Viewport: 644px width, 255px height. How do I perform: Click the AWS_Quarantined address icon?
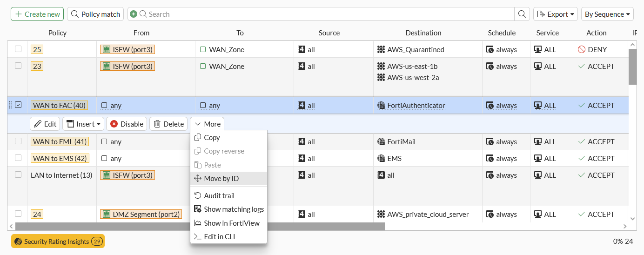pyautogui.click(x=381, y=50)
